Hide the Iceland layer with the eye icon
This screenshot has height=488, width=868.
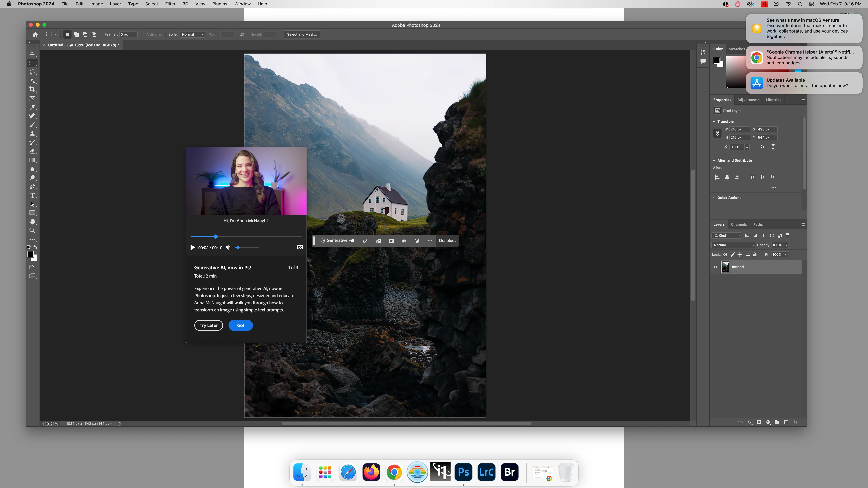pos(715,267)
